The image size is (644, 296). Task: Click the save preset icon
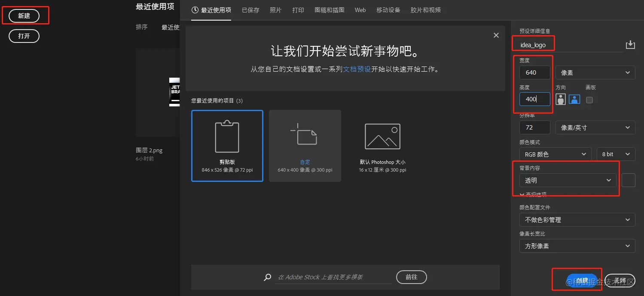point(630,45)
